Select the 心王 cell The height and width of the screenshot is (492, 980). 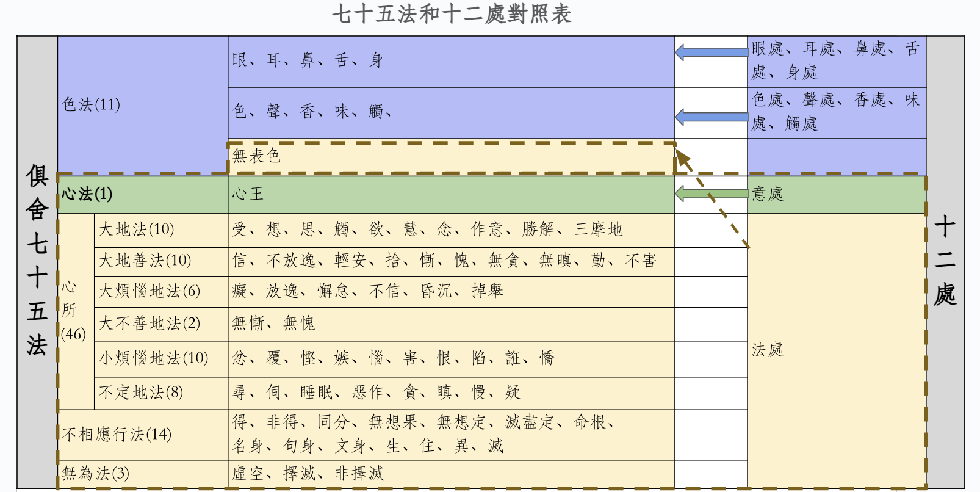[x=451, y=195]
